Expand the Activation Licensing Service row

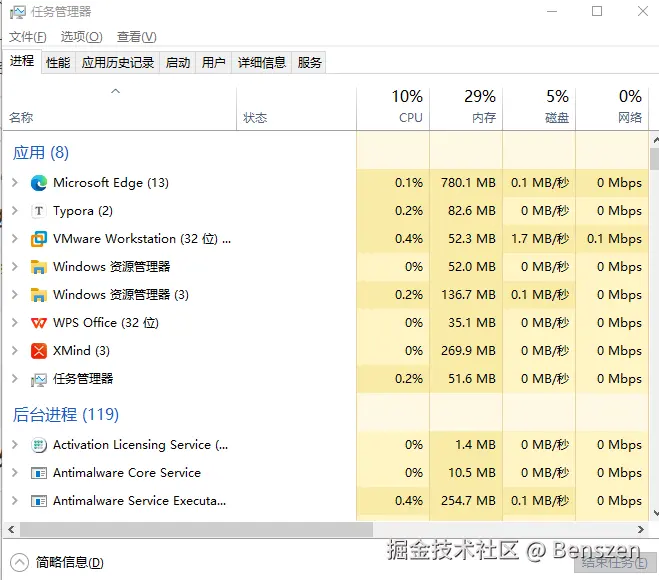pos(15,444)
